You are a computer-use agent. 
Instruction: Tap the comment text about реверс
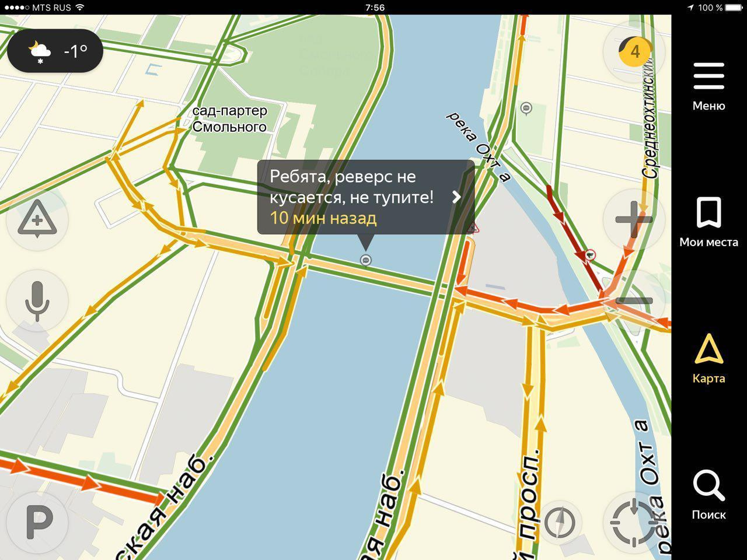click(351, 187)
